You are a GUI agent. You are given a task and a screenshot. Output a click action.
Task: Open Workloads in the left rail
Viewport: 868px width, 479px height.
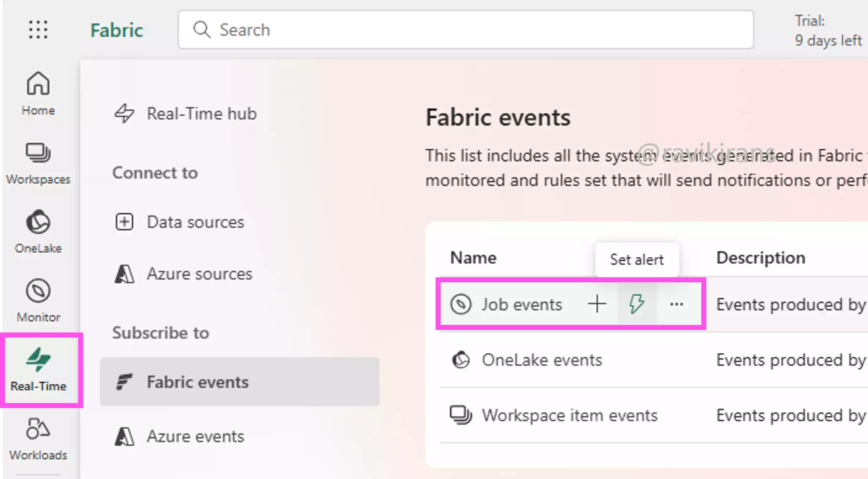[x=38, y=439]
